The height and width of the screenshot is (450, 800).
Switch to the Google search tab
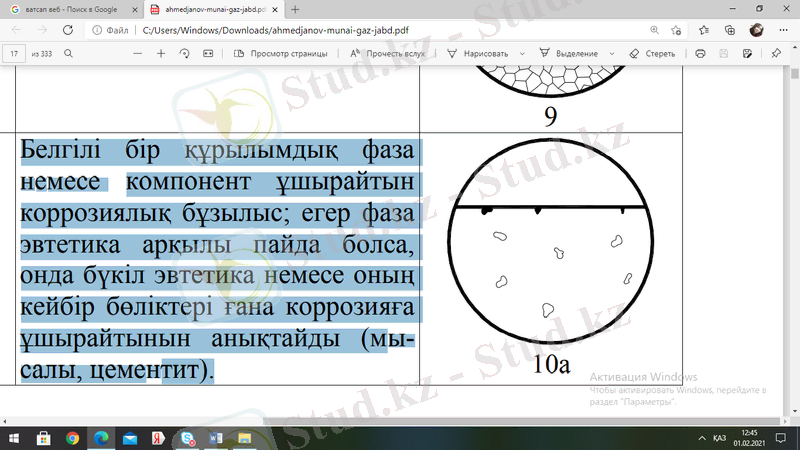tap(71, 10)
